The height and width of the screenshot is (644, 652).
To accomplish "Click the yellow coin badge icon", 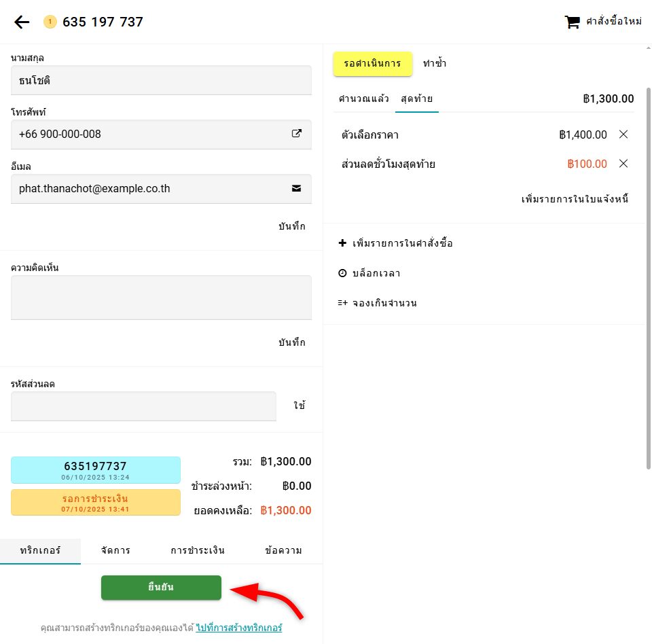I will click(50, 22).
